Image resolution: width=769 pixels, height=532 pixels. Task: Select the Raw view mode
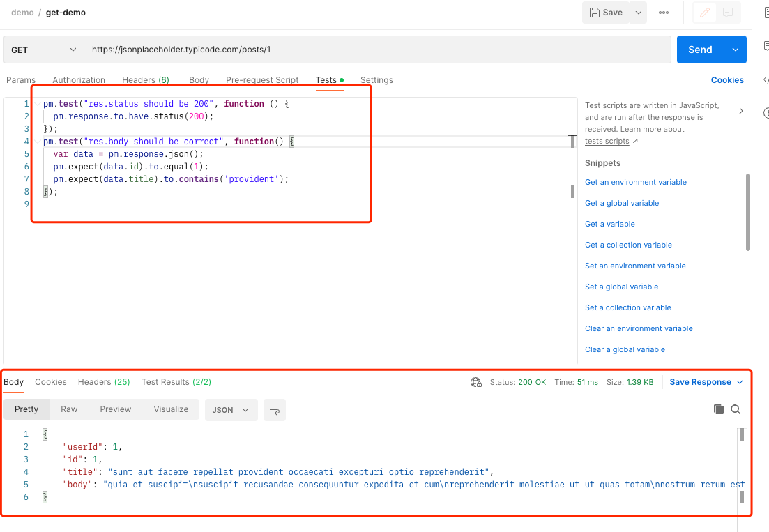click(69, 409)
